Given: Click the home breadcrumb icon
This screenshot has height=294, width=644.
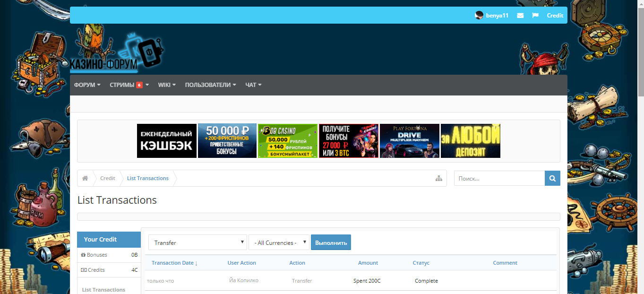Looking at the screenshot, I should click(x=85, y=178).
